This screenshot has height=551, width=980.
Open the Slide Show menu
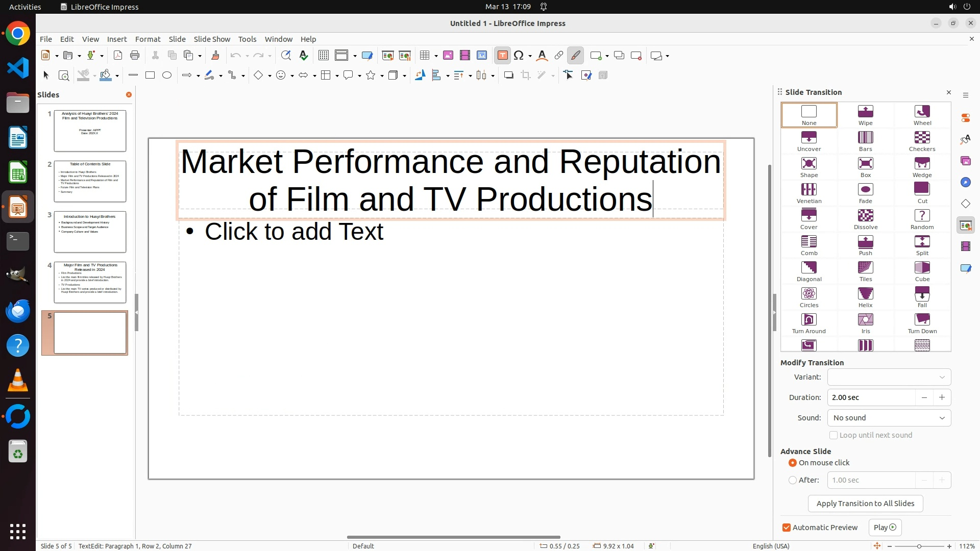pyautogui.click(x=212, y=39)
